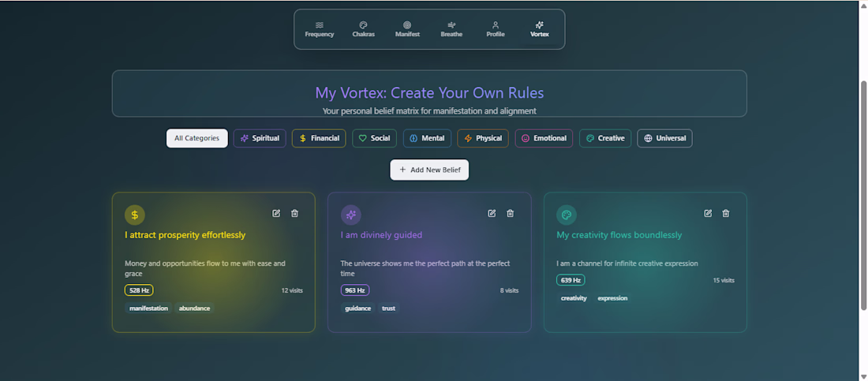This screenshot has height=381, width=868.
Task: Click Add New Belief button
Action: coord(429,170)
